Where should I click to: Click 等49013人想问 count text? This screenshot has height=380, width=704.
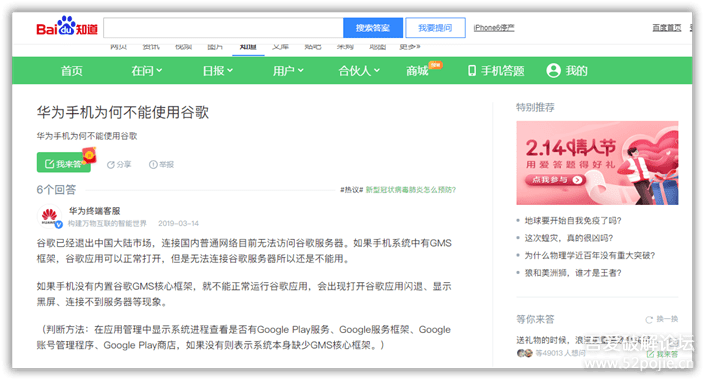(560, 353)
